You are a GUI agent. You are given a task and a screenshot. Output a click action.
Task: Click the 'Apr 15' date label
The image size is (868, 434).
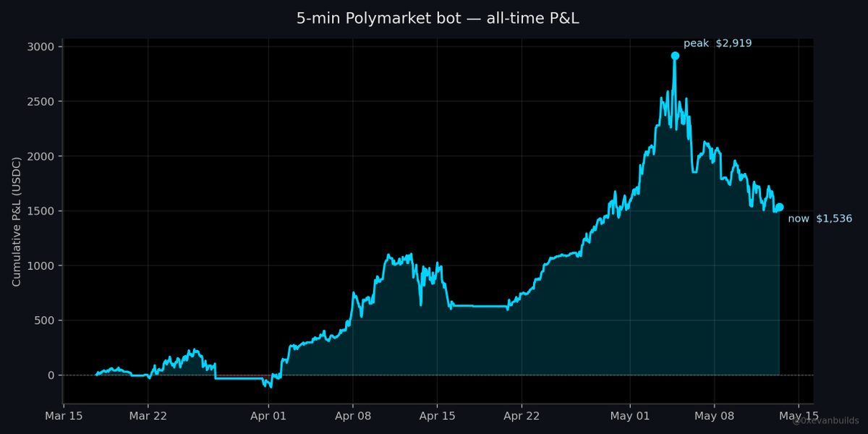point(437,417)
